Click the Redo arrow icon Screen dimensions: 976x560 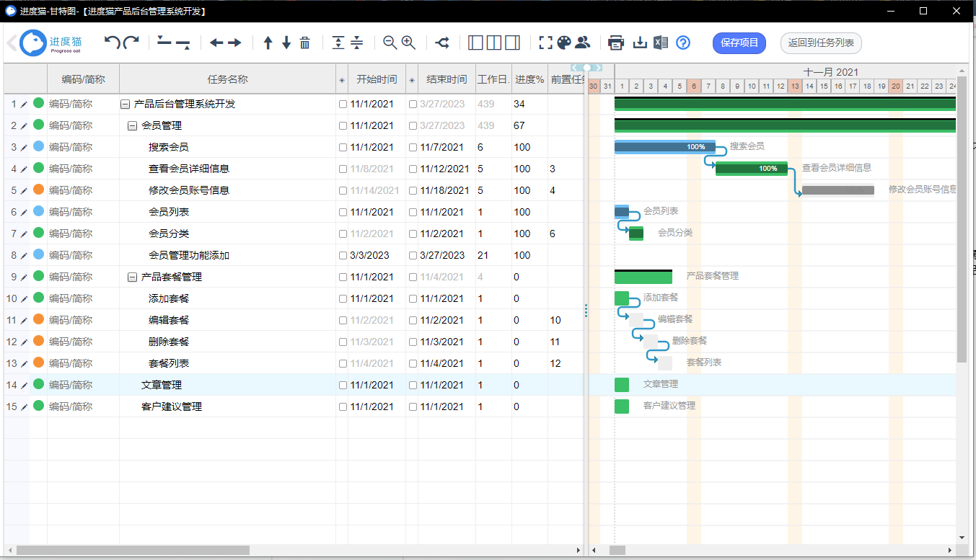coord(131,43)
